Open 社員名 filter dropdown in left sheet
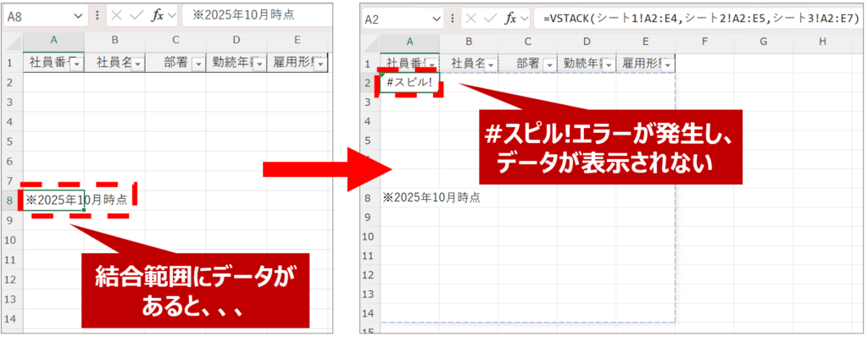868x337 pixels. [137, 64]
